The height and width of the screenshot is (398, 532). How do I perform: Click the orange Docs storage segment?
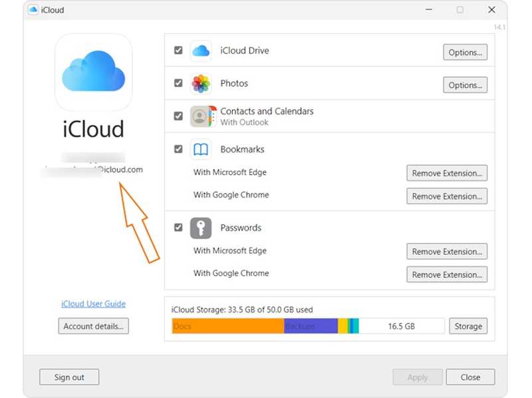(x=228, y=326)
